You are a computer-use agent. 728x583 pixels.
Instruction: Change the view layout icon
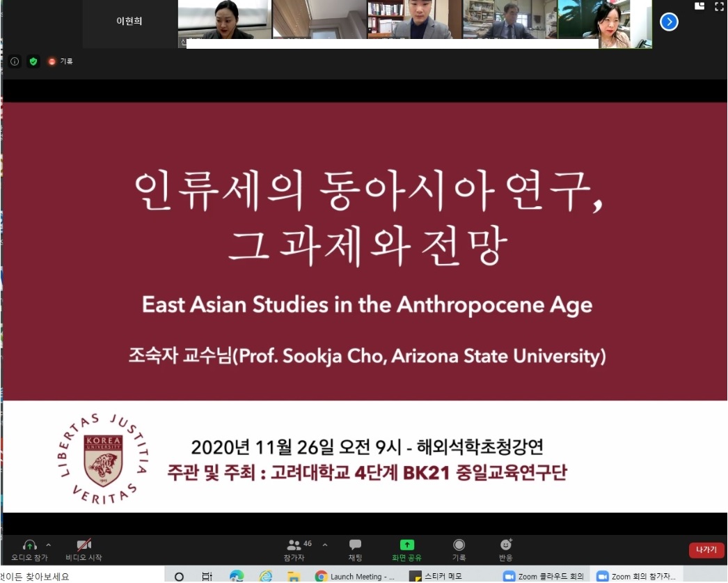[699, 6]
